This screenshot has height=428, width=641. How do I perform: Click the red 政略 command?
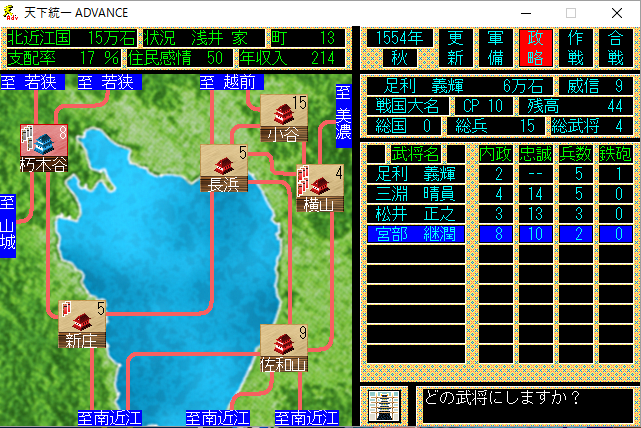[x=535, y=48]
